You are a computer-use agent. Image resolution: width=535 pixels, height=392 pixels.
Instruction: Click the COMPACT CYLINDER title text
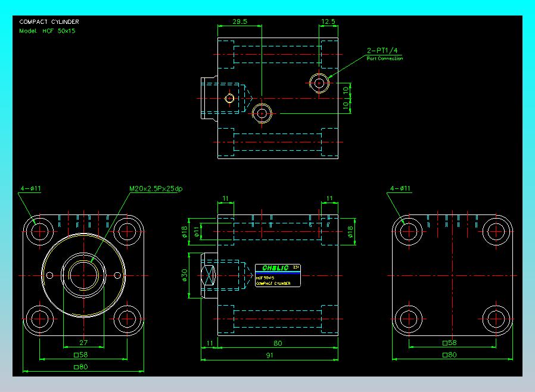(49, 22)
